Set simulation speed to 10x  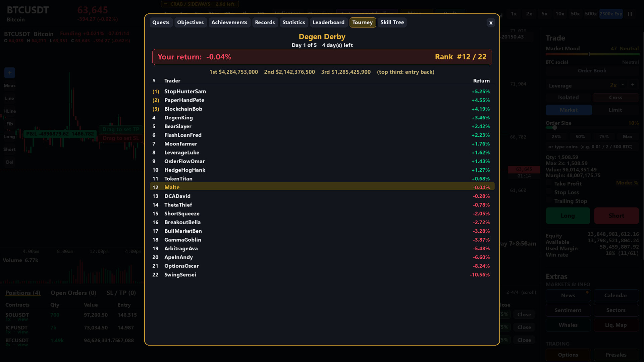pos(560,14)
